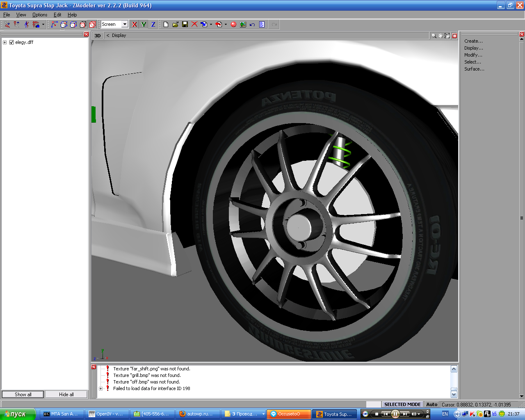The width and height of the screenshot is (525, 420).
Task: Toggle the elegy.dff visibility checkbox
Action: coord(11,42)
